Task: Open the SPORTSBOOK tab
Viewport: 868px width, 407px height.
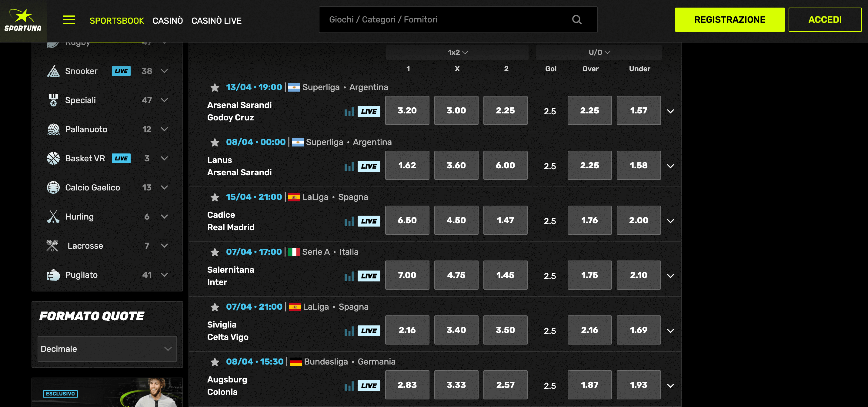Action: (x=117, y=21)
